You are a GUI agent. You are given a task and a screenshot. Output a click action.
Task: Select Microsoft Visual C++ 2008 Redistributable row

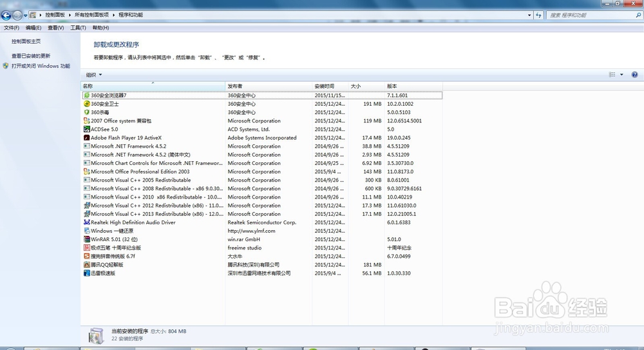coord(156,188)
